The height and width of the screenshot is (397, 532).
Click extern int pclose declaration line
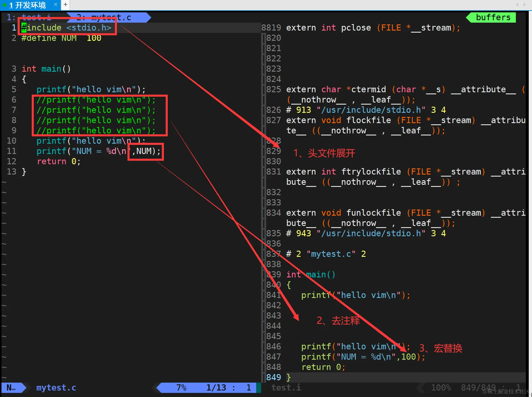[373, 28]
